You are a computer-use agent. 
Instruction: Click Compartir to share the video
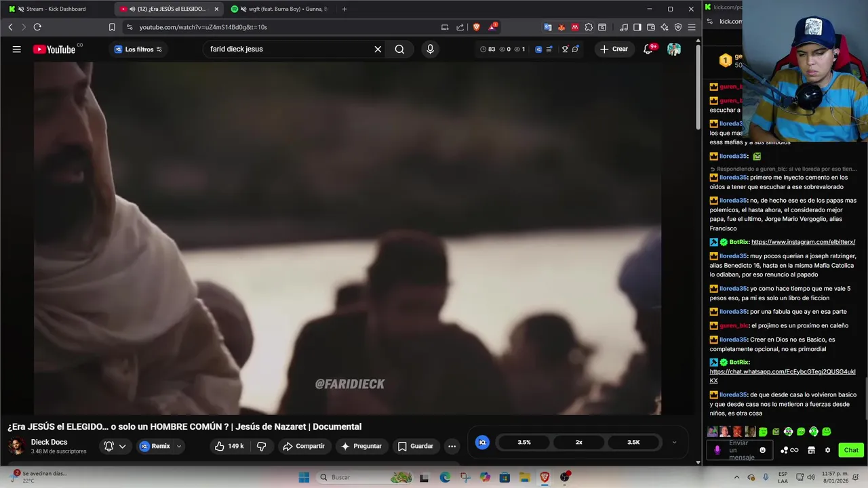point(304,446)
